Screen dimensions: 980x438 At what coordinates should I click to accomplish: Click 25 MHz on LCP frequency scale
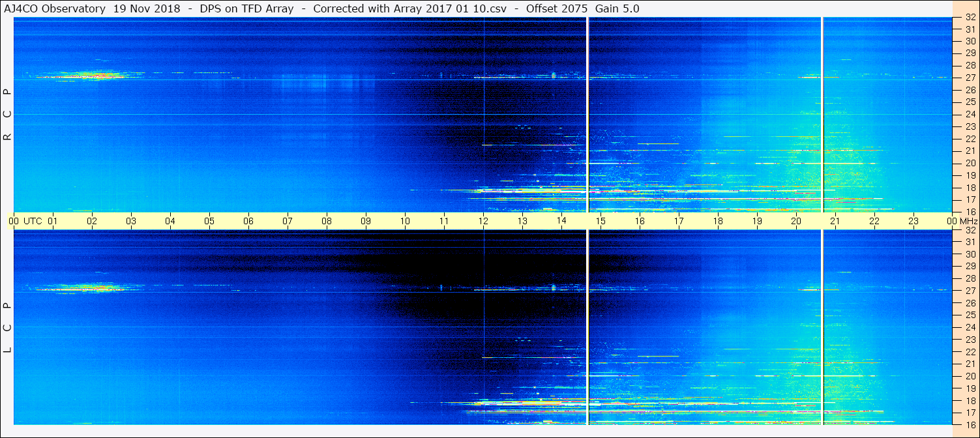(970, 315)
